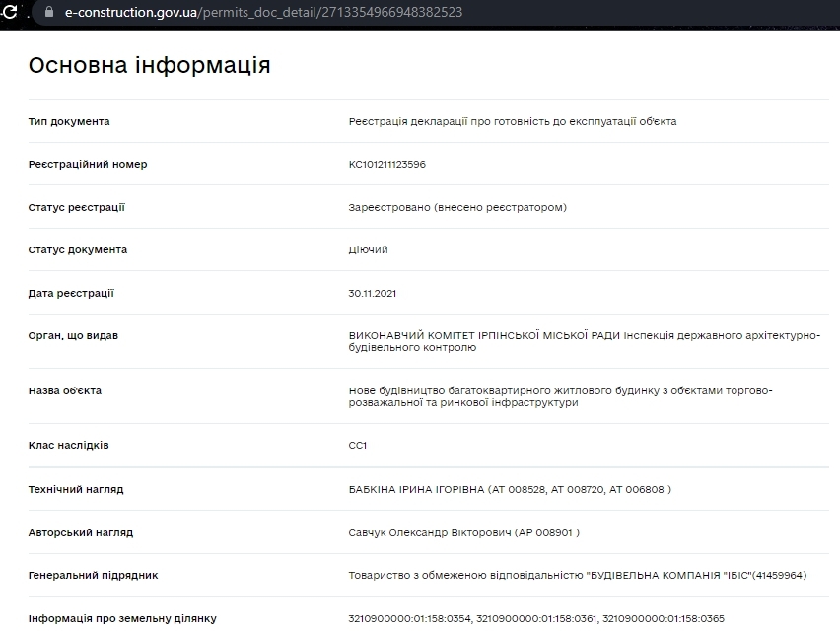This screenshot has height=635, width=840.
Task: Select the registration number КС101211123596
Action: point(387,164)
